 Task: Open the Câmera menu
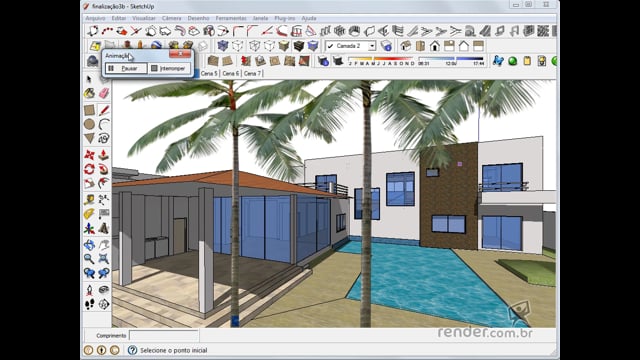pyautogui.click(x=171, y=18)
